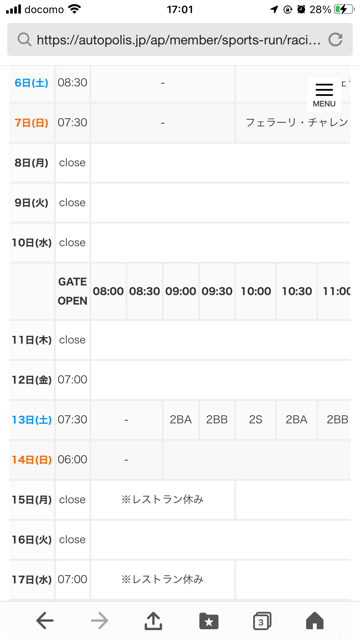The image size is (360, 640).
Task: Focus the autopolis.jp URL address field
Action: click(180, 40)
